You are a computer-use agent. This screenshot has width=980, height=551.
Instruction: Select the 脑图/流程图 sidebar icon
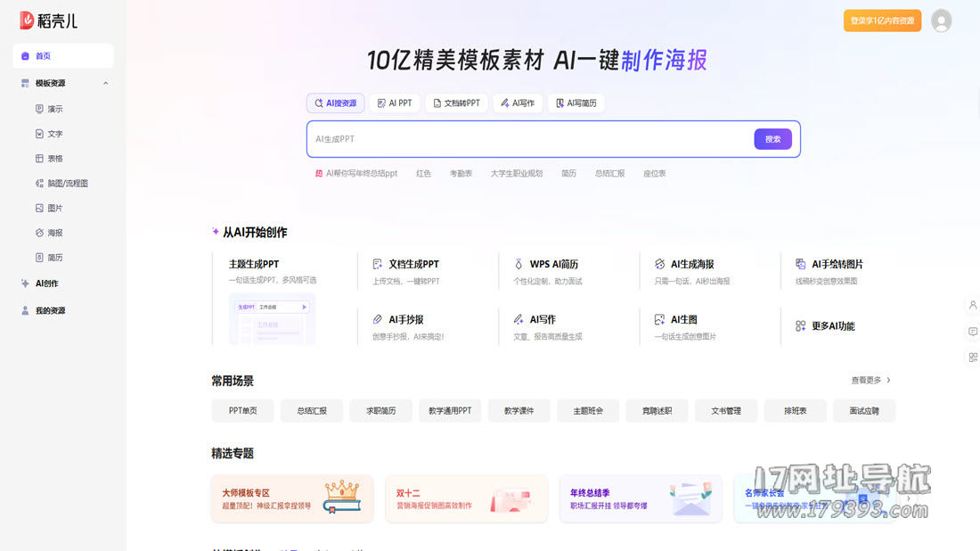(x=39, y=184)
